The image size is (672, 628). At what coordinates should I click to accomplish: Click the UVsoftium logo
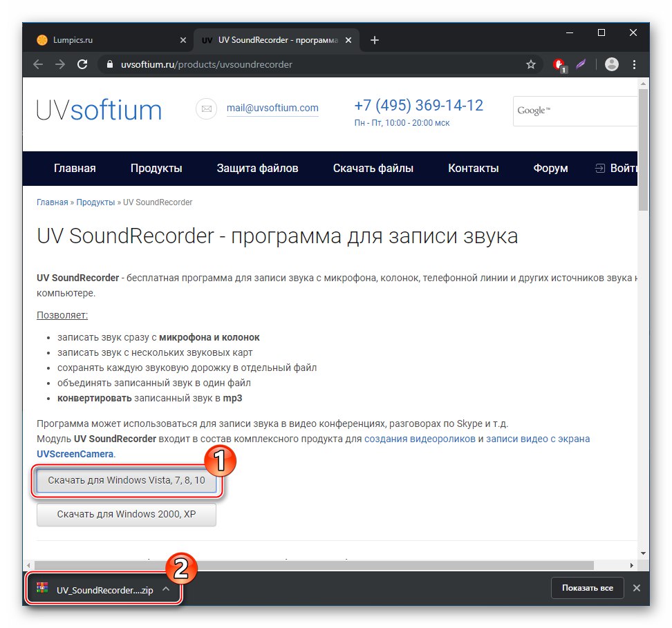coord(99,110)
